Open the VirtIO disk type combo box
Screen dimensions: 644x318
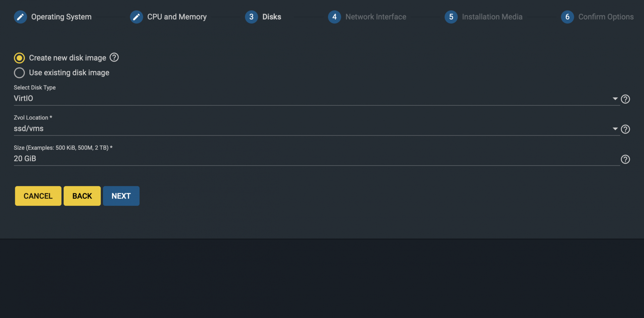click(317, 98)
